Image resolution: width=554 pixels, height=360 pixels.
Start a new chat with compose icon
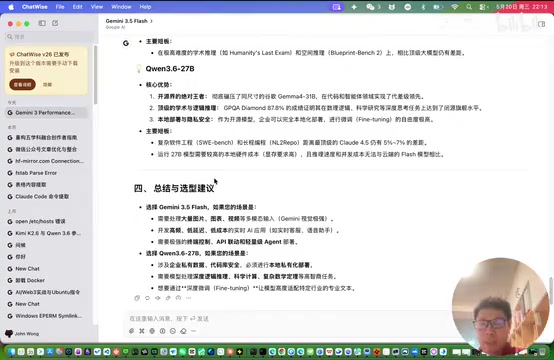tap(55, 23)
